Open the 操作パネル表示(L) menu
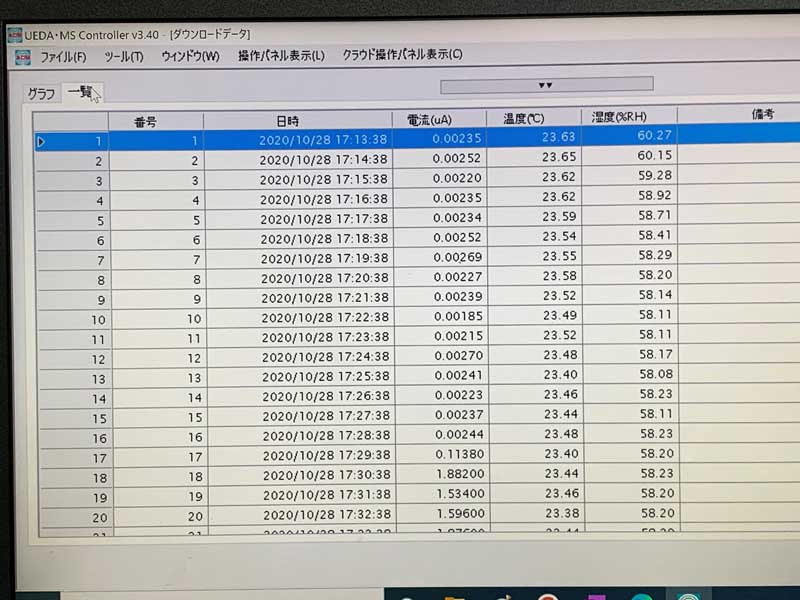The height and width of the screenshot is (600, 800). (281, 56)
